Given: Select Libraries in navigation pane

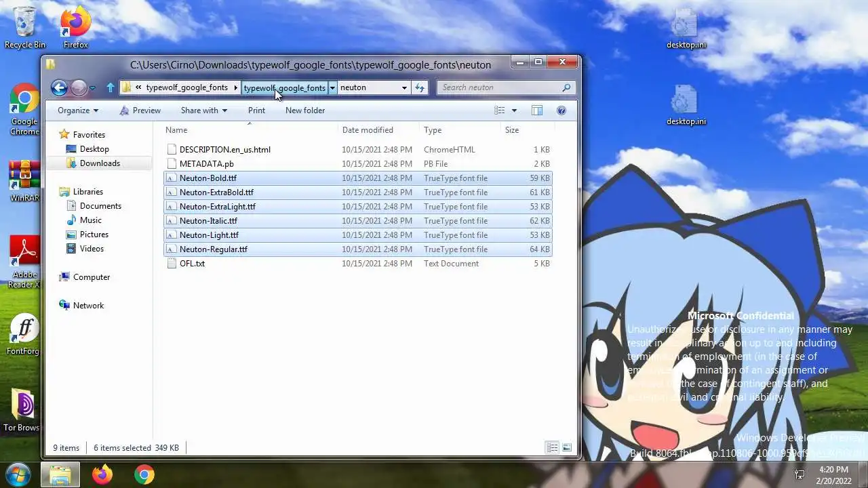Looking at the screenshot, I should [88, 192].
